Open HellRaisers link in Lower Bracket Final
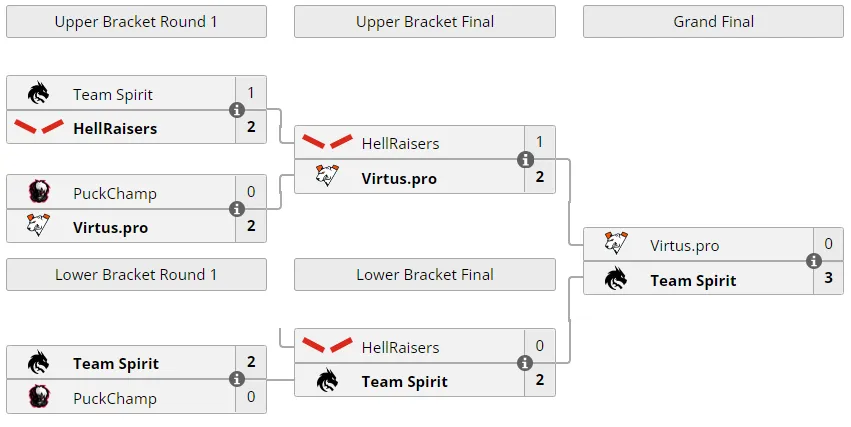This screenshot has height=427, width=851. click(401, 347)
